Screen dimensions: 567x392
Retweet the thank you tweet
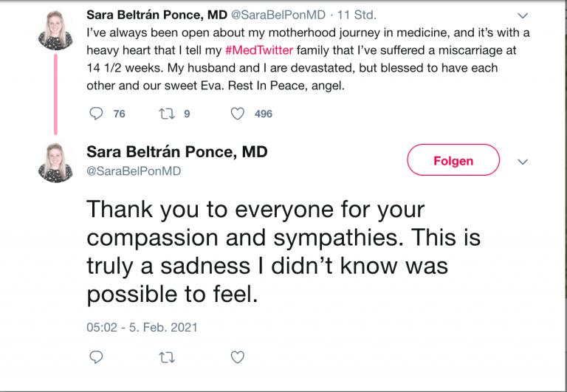(x=167, y=357)
